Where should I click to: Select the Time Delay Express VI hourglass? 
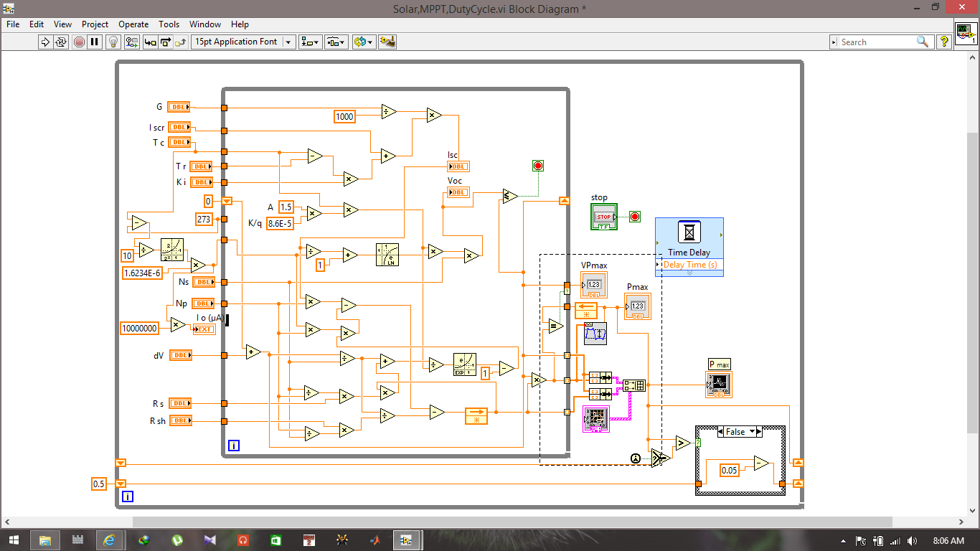(689, 232)
